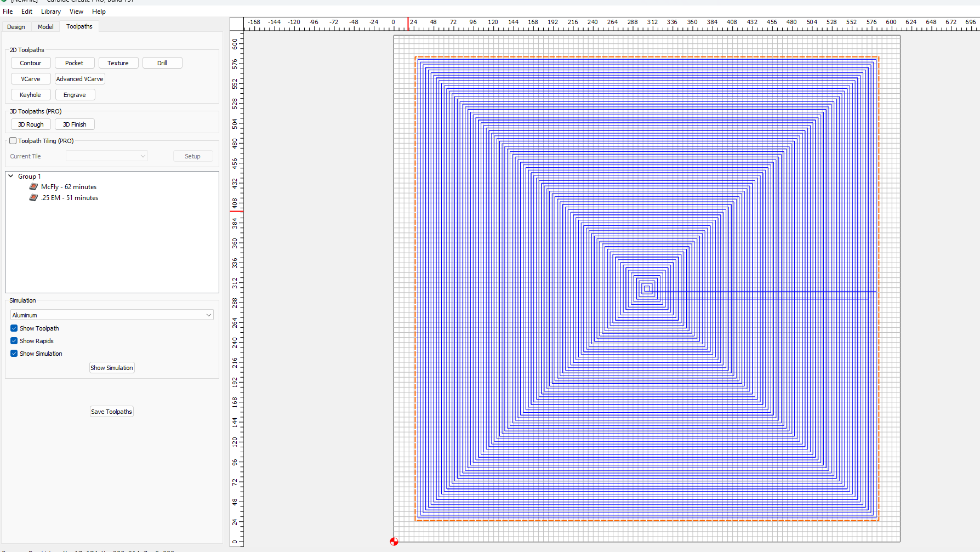Open the Library menu
This screenshot has height=552, width=980.
coord(50,12)
